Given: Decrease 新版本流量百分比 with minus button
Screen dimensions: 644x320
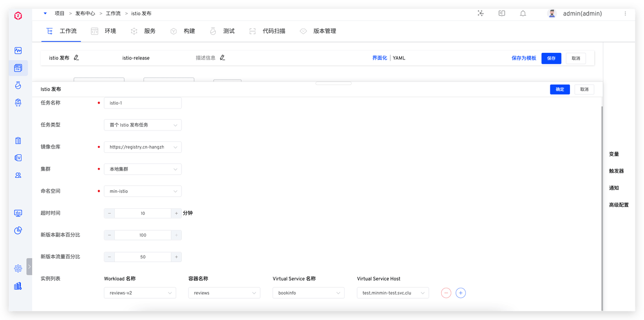Looking at the screenshot, I should [x=109, y=257].
